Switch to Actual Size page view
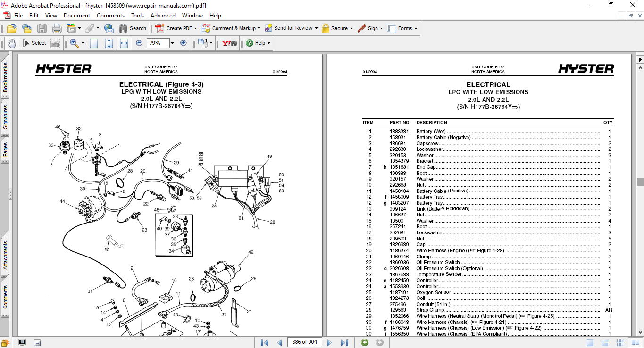This screenshot has width=644, height=348. [x=94, y=43]
